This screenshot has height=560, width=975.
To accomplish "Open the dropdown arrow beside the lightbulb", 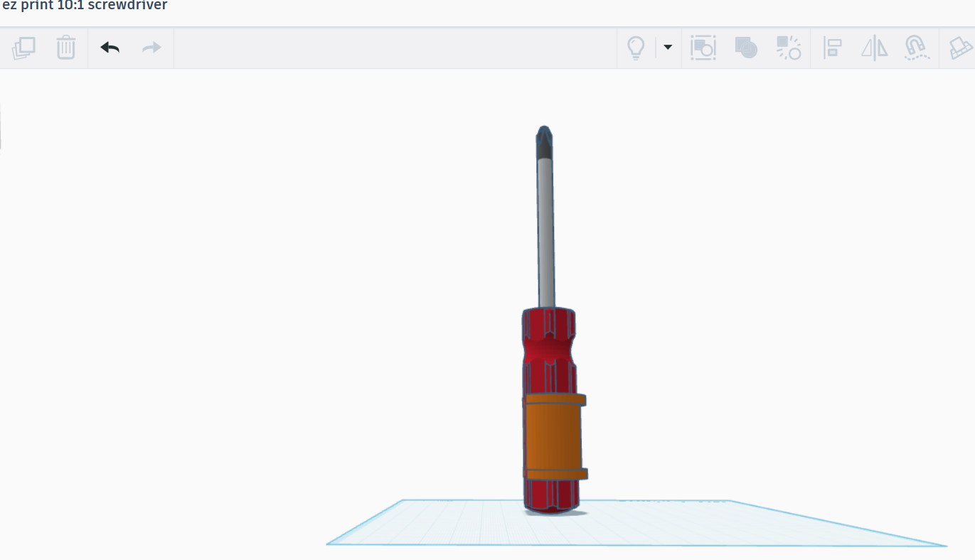I will tap(668, 48).
